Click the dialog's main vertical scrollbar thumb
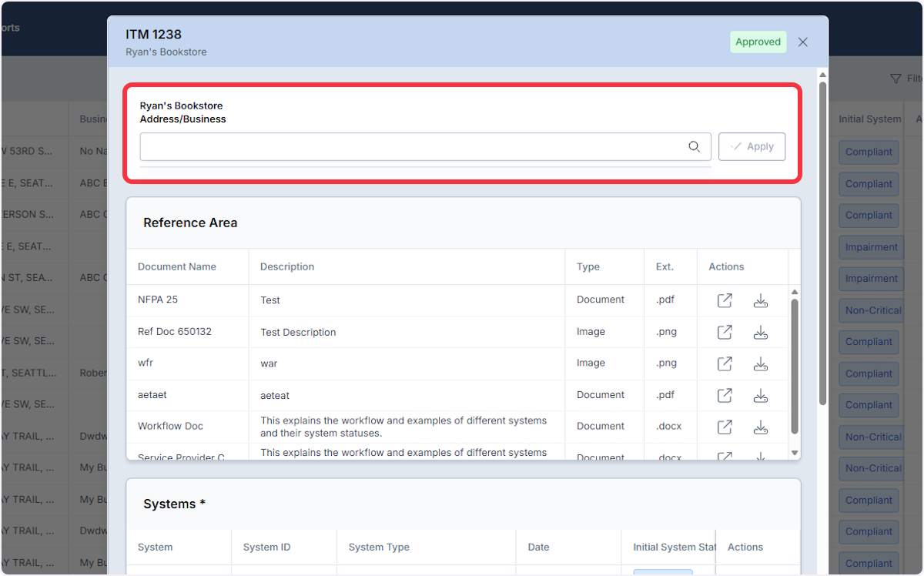Image resolution: width=924 pixels, height=576 pixels. pyautogui.click(x=822, y=243)
